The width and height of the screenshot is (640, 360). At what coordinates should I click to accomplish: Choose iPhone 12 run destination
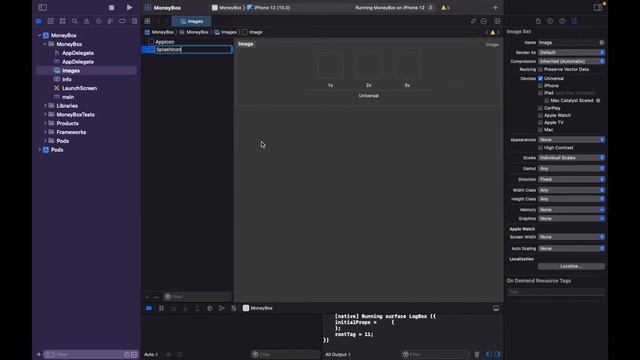coord(269,7)
